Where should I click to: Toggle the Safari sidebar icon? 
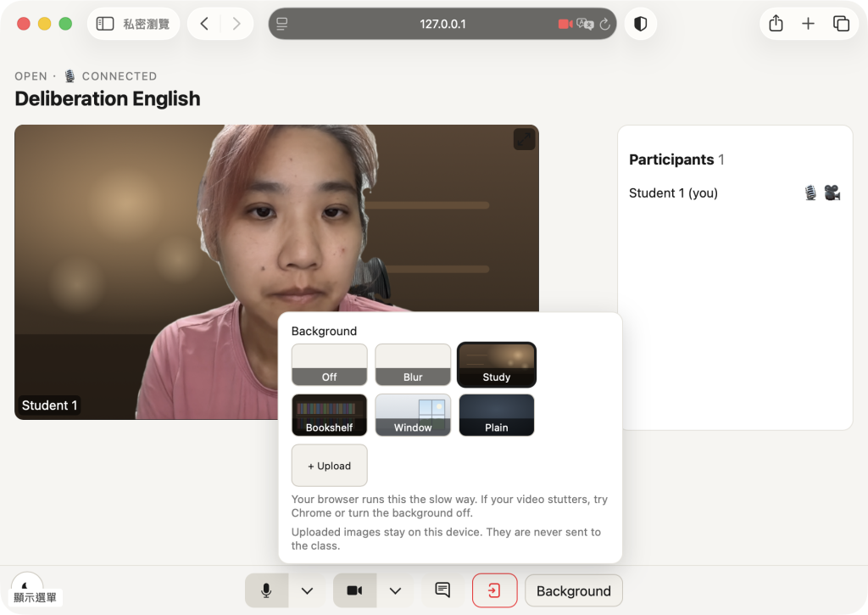coord(104,24)
